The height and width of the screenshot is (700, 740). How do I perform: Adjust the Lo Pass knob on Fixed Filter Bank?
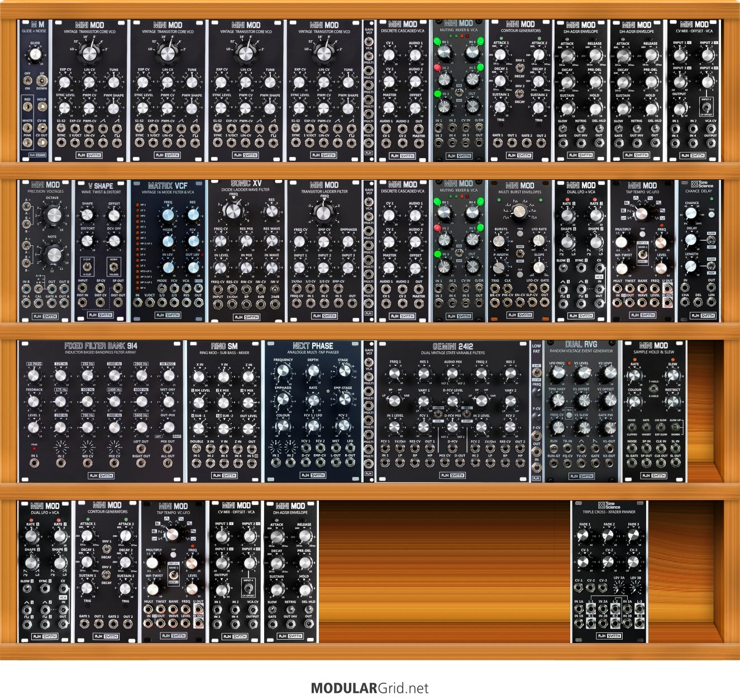click(x=34, y=376)
